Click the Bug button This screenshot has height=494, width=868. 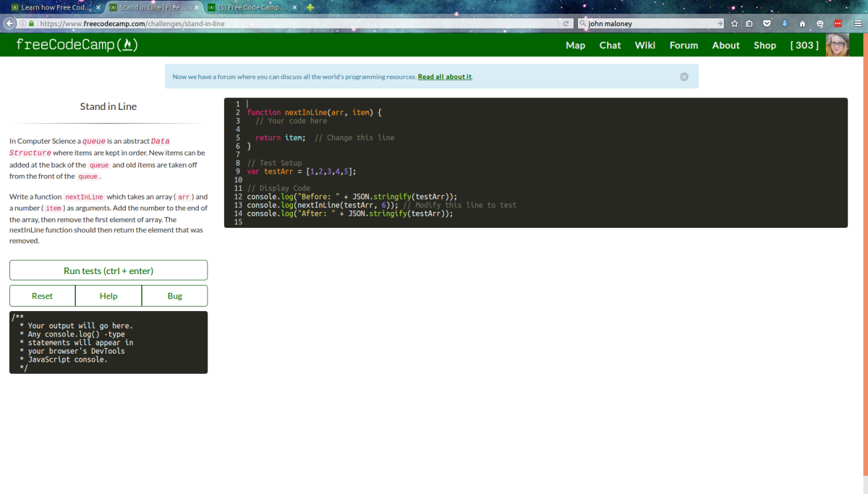[x=174, y=296]
